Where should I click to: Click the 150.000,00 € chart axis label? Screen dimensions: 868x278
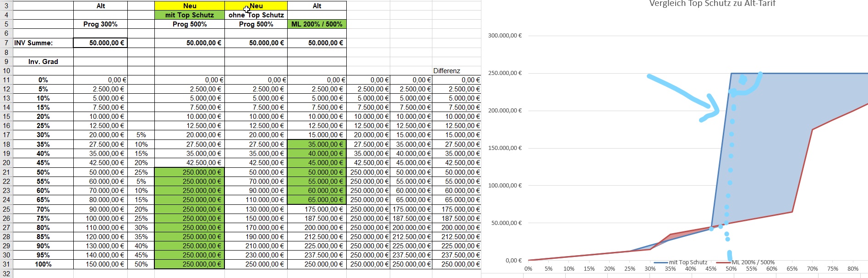pos(505,148)
